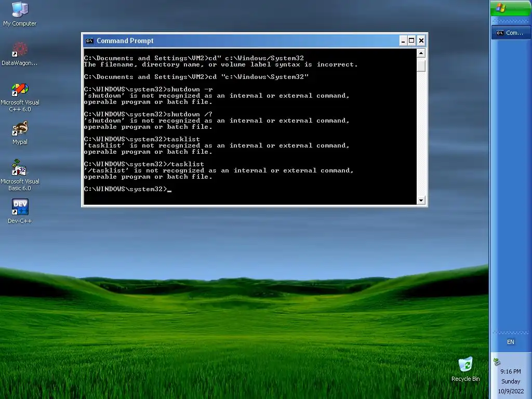Image resolution: width=532 pixels, height=399 pixels.
Task: Close the Command Prompt window
Action: pyautogui.click(x=421, y=41)
